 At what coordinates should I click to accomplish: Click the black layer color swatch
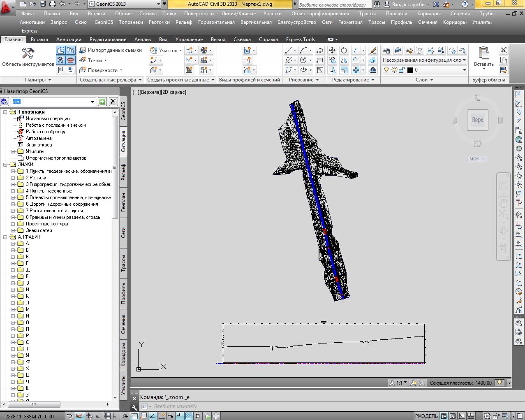tap(410, 70)
